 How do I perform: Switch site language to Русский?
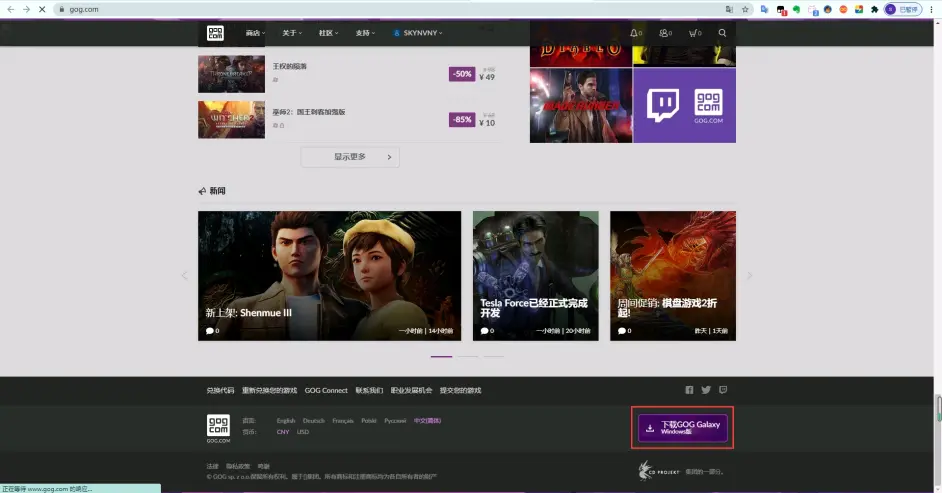click(395, 421)
